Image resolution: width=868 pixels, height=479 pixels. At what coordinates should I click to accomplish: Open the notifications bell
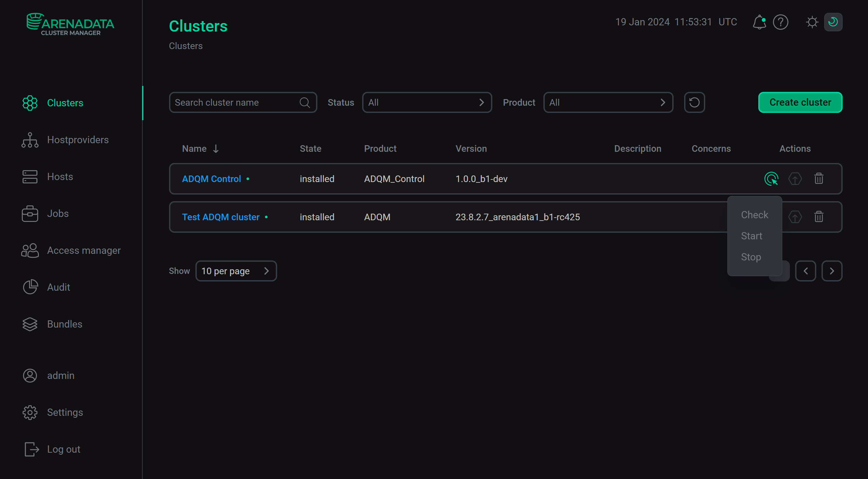coord(759,22)
